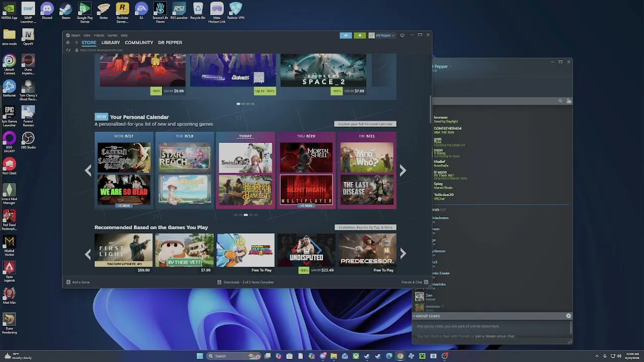Select the Recycle Bin desktop icon
This screenshot has width=644, height=362.
198,11
